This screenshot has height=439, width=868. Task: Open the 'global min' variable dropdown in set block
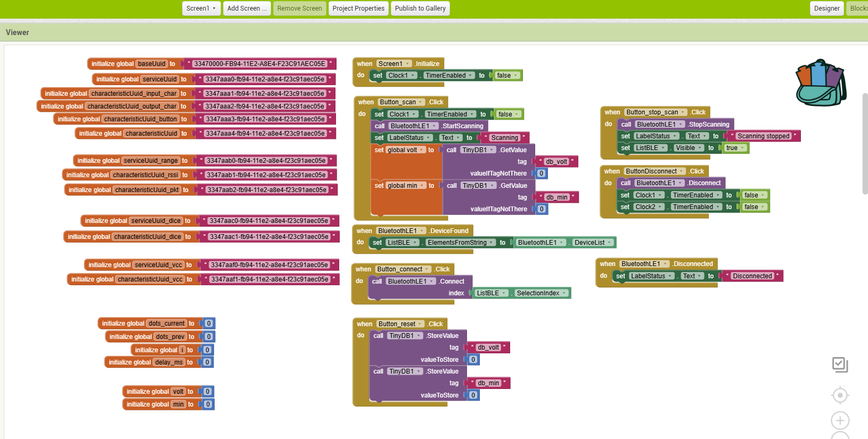click(406, 186)
